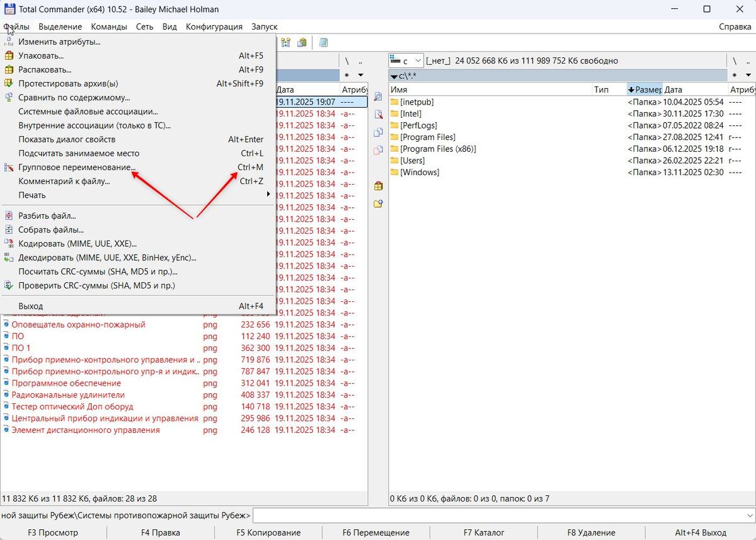Open the Конфигурация menu
The image size is (756, 540).
(x=214, y=26)
